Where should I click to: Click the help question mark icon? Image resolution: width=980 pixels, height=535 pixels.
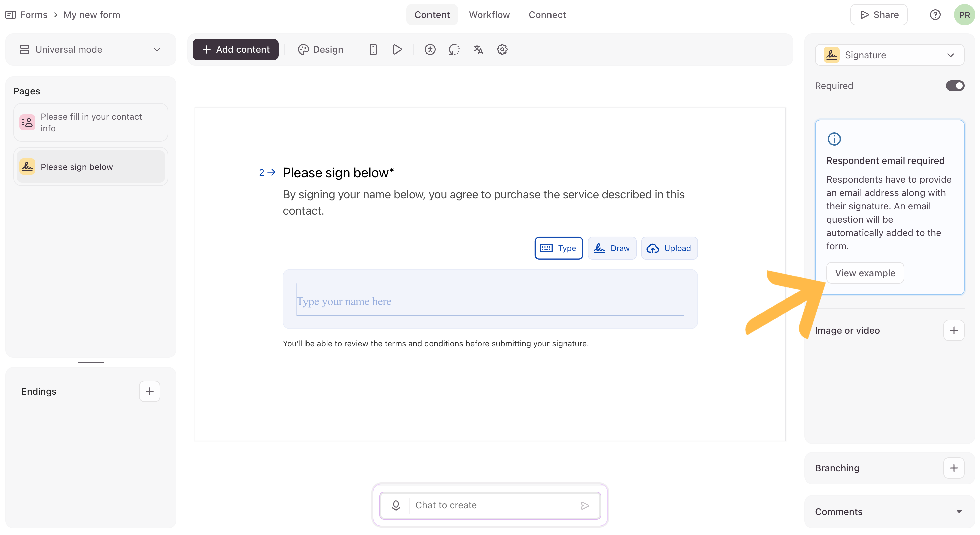(935, 15)
